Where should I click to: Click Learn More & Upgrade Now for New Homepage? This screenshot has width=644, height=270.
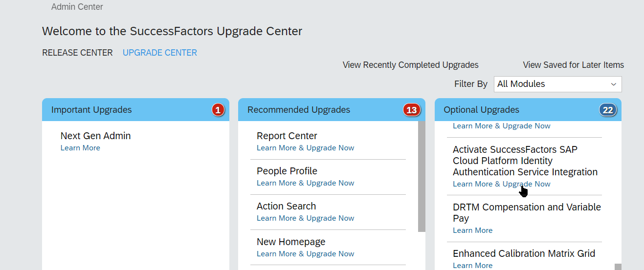pyautogui.click(x=305, y=254)
